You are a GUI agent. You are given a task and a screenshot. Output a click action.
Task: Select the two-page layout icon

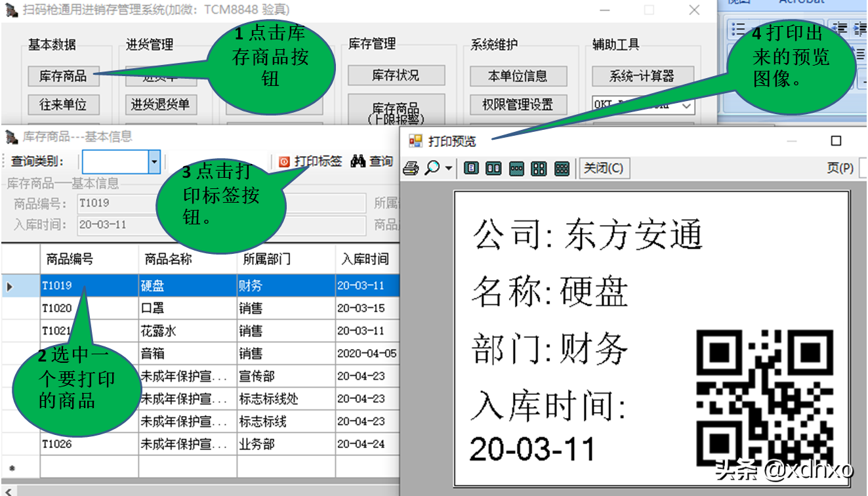(x=493, y=169)
